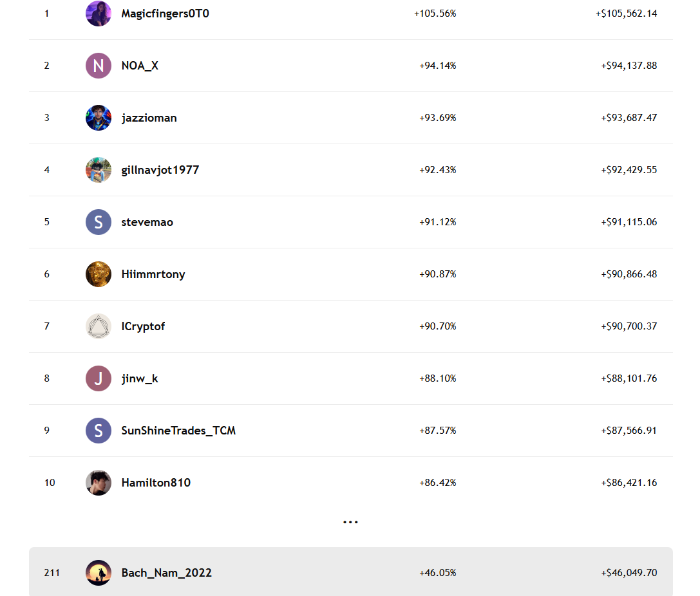Open the Magicfingers0T0 username link
This screenshot has width=700, height=596.
point(165,14)
